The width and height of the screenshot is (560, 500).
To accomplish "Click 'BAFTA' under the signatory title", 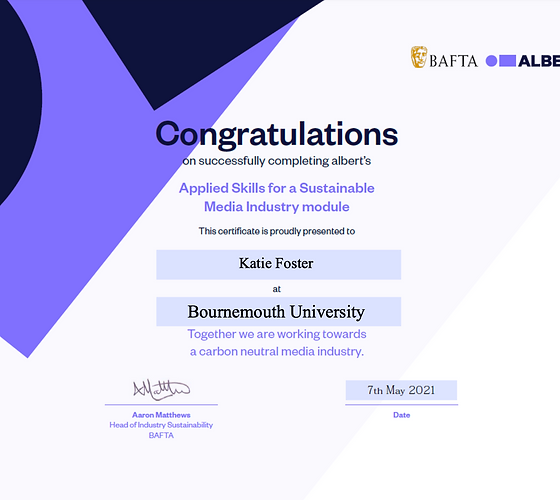I will (161, 435).
